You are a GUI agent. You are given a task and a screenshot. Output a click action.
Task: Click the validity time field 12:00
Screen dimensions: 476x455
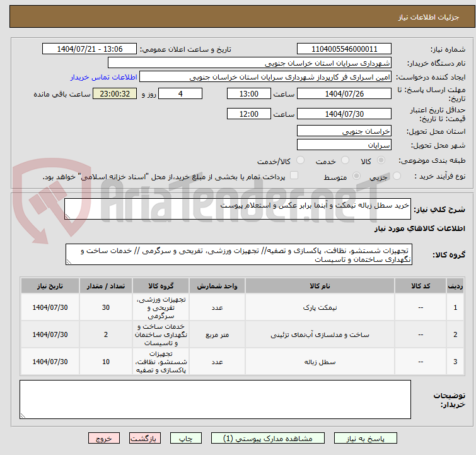pos(248,114)
